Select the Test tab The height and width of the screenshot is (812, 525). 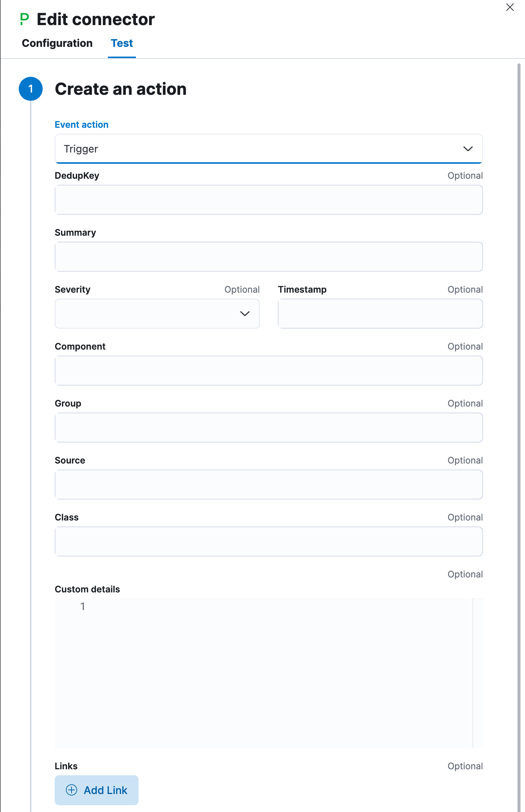pos(122,43)
